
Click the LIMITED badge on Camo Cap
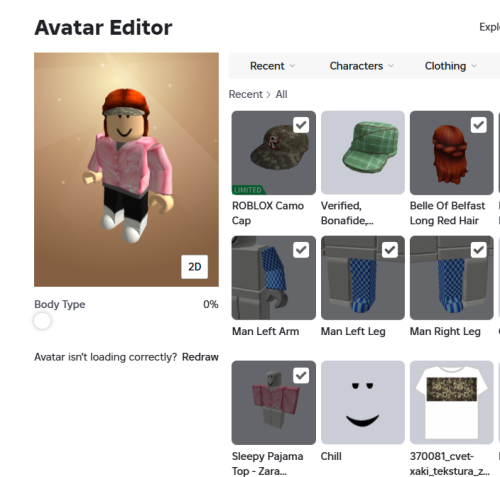[249, 190]
